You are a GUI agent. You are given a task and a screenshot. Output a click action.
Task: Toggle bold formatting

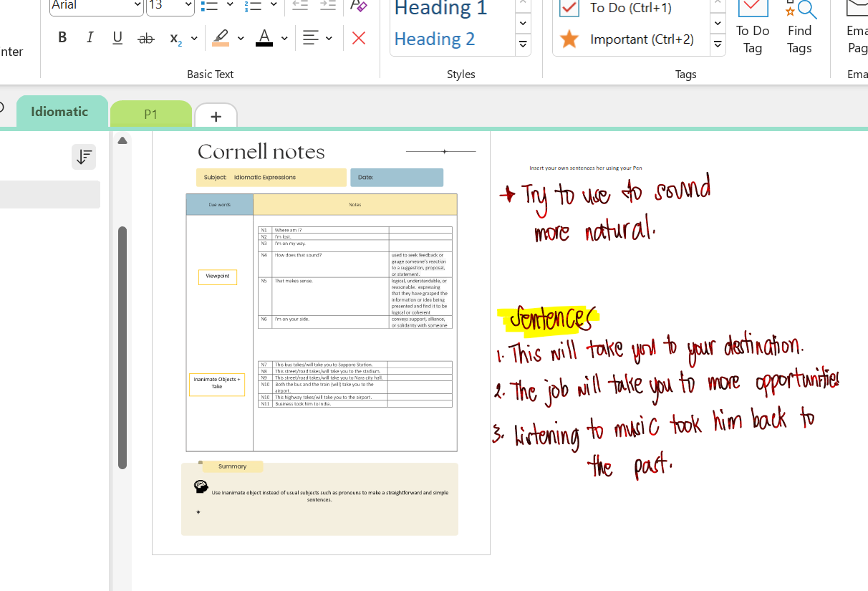point(62,38)
